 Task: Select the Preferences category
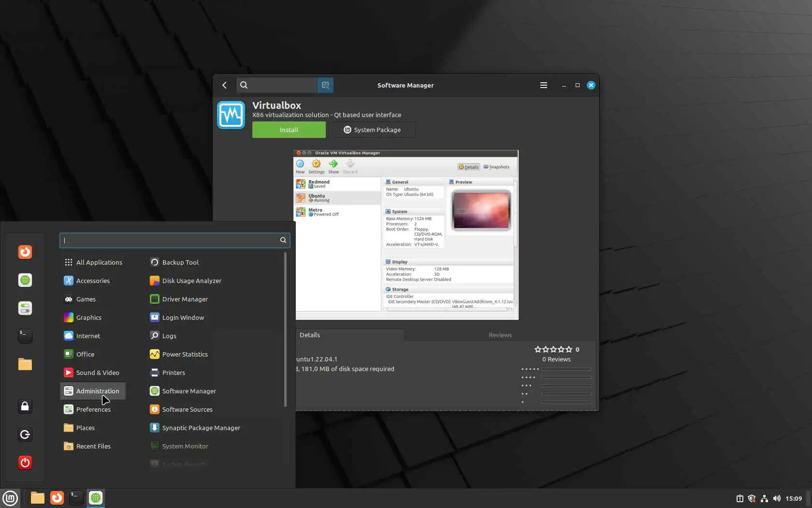point(93,409)
